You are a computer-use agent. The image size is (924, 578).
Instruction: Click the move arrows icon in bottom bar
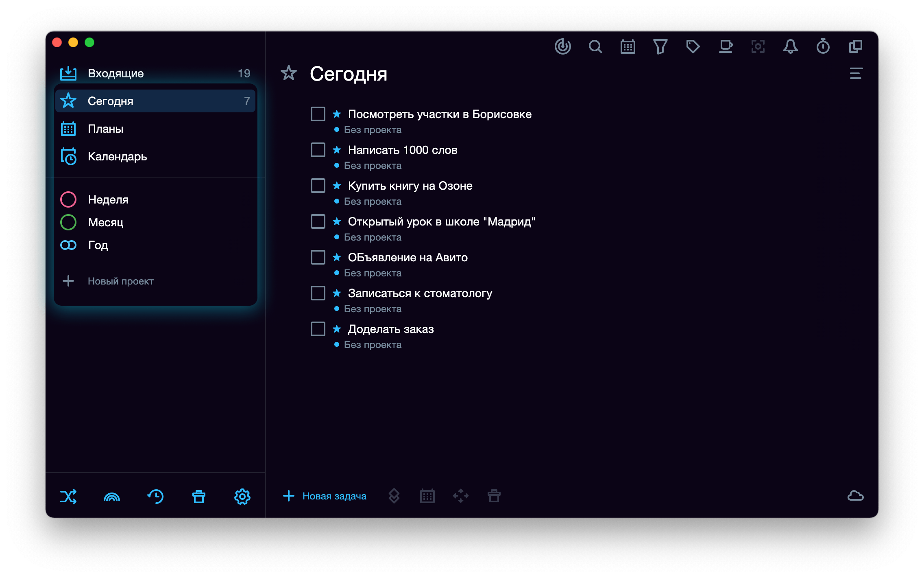[461, 496]
